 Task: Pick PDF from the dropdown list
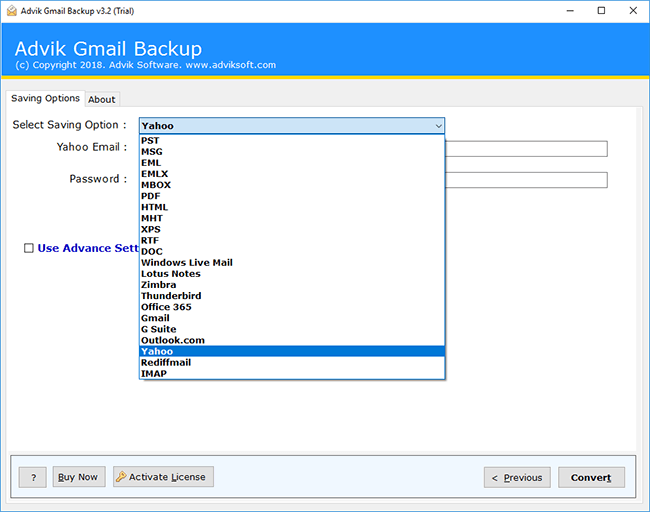point(292,196)
